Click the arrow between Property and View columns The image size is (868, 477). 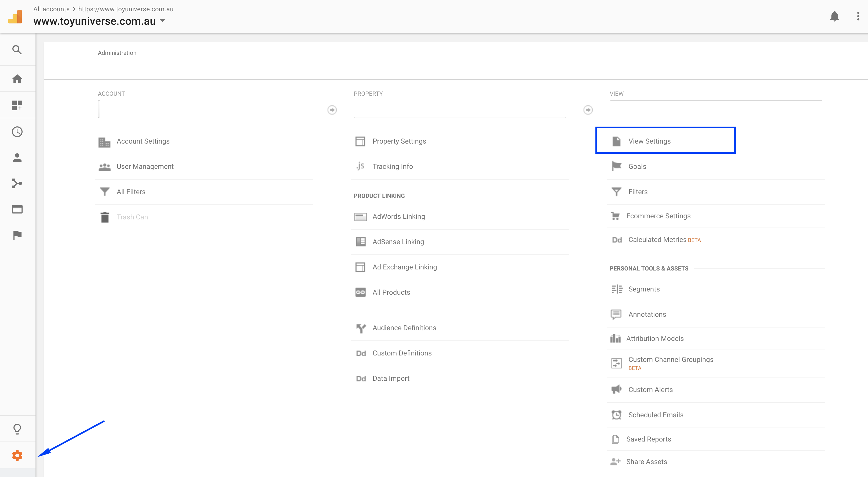click(x=588, y=109)
